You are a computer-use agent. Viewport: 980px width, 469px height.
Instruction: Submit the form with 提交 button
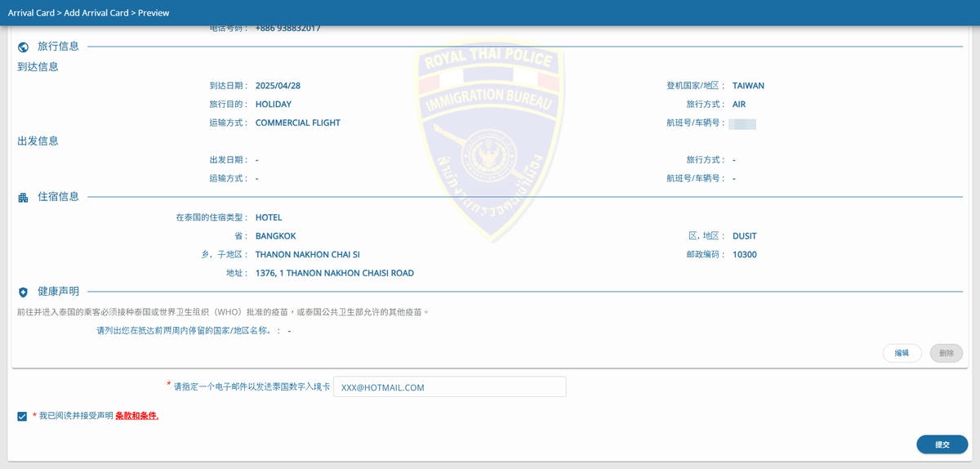[x=942, y=444]
